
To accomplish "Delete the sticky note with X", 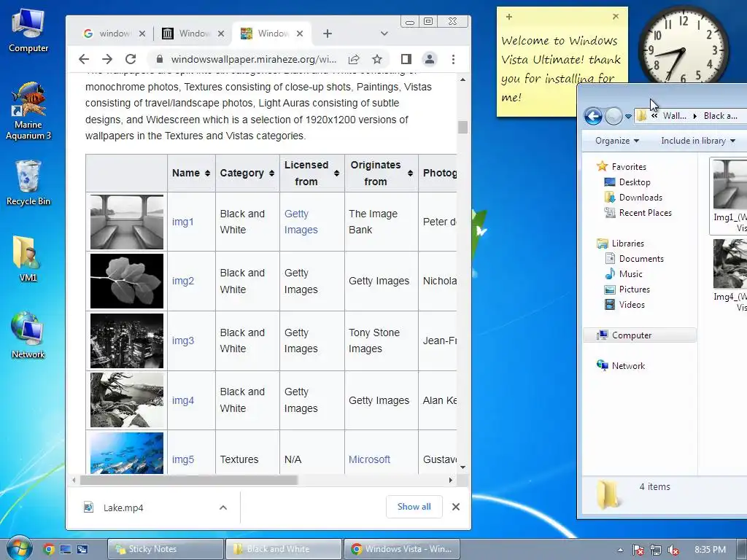I will 616,16.
